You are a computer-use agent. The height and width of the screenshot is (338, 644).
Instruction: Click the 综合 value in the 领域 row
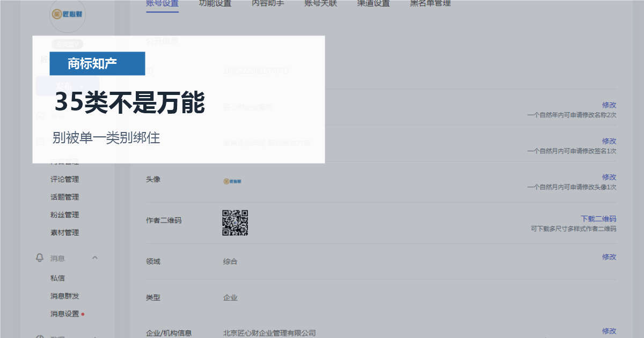pos(230,262)
